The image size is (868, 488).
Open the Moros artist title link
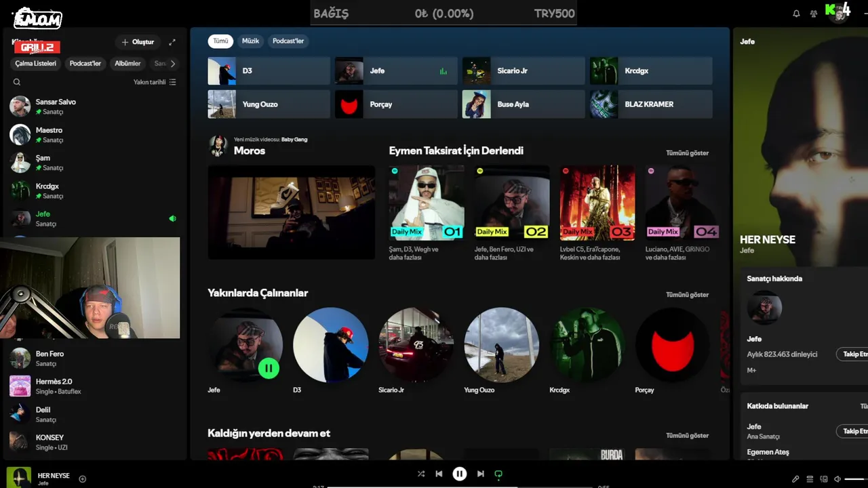pos(250,150)
